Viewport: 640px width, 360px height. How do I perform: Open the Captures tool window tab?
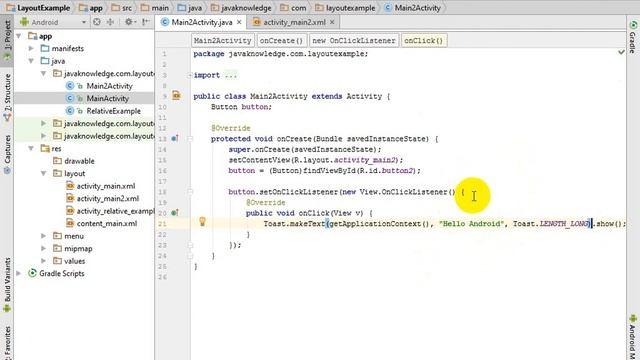click(7, 154)
